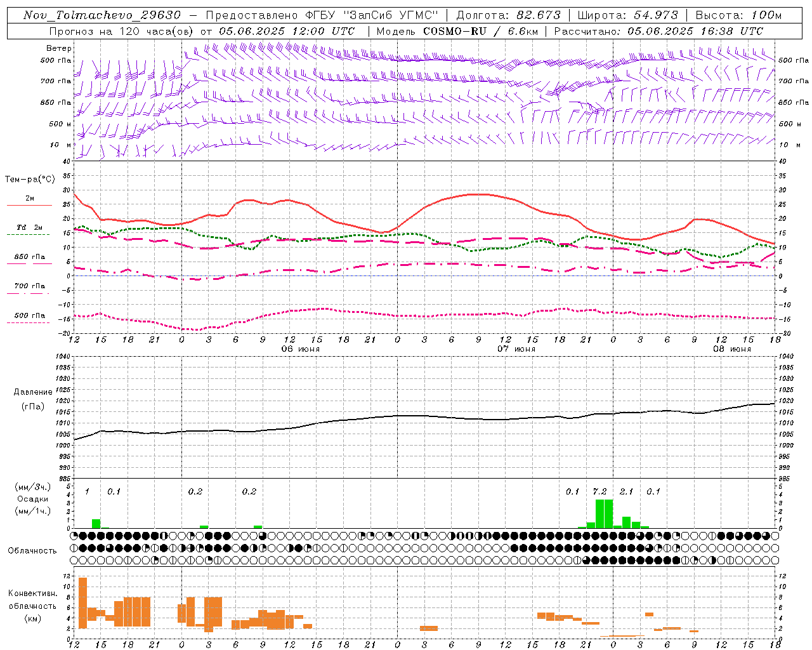
Task: Click the Высота: 100м value
Action: 738,15
